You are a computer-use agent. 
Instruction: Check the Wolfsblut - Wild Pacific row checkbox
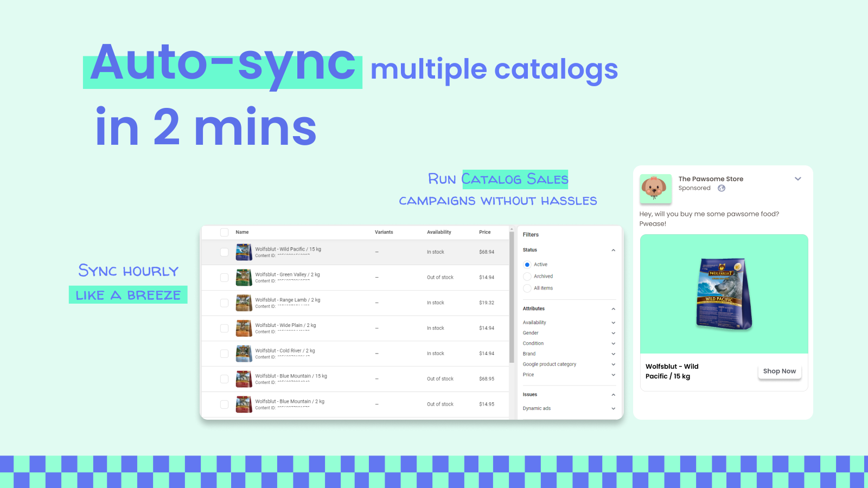click(x=224, y=252)
